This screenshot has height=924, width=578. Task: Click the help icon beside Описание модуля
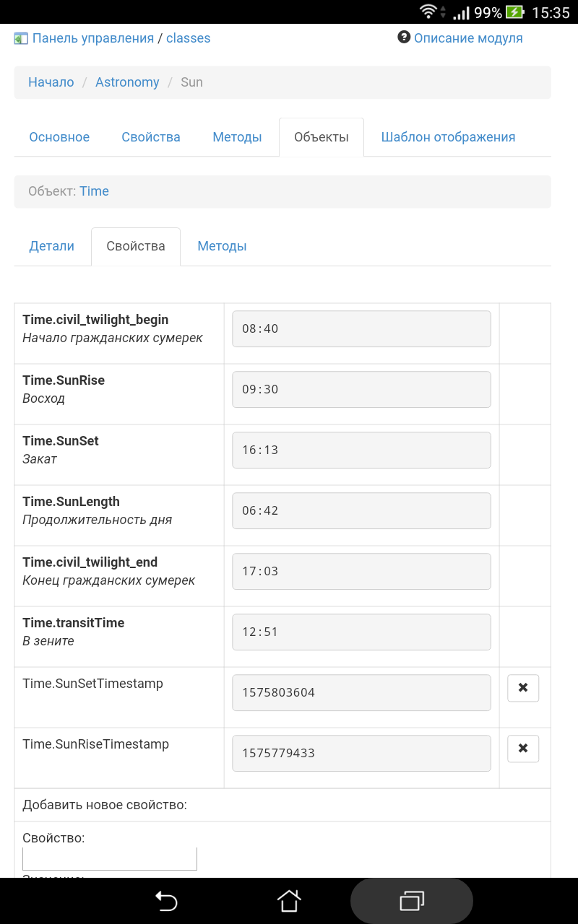click(x=402, y=38)
